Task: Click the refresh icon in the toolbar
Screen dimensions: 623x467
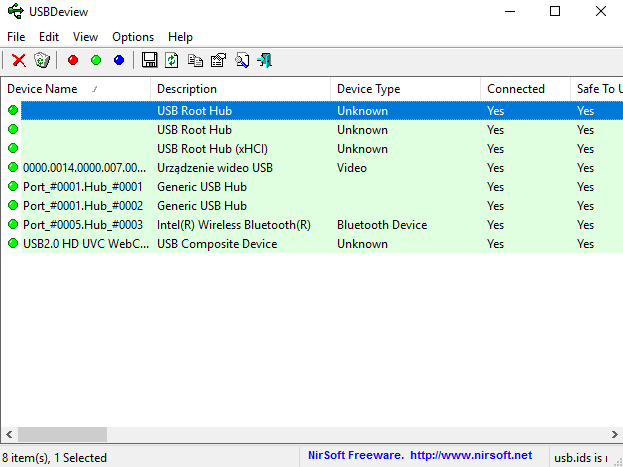Action: pyautogui.click(x=172, y=60)
